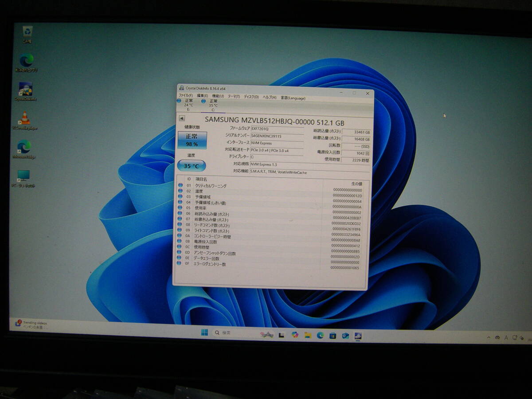Image resolution: width=532 pixels, height=399 pixels.
Task: Click status icon for クリティカルワーニング row
Action: click(180, 185)
